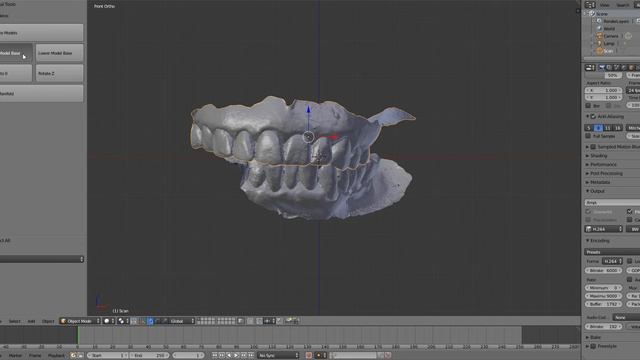Click the Manifold button in tool panel

[41, 93]
